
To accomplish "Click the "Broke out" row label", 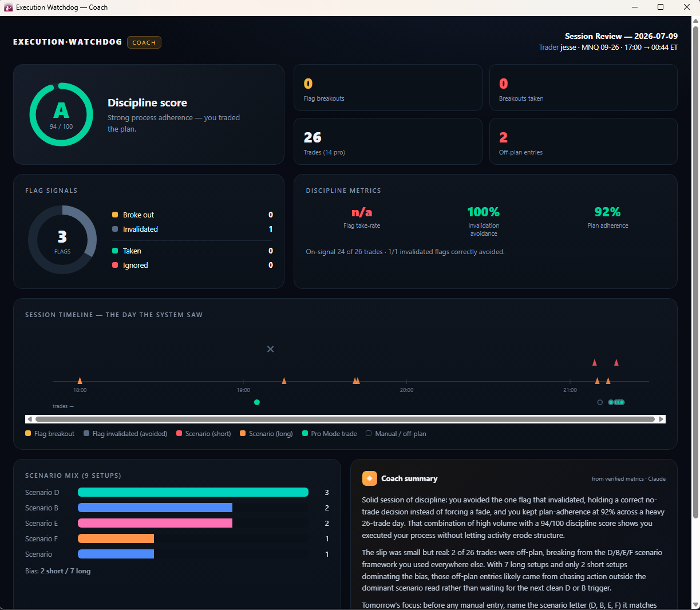I will click(x=139, y=215).
